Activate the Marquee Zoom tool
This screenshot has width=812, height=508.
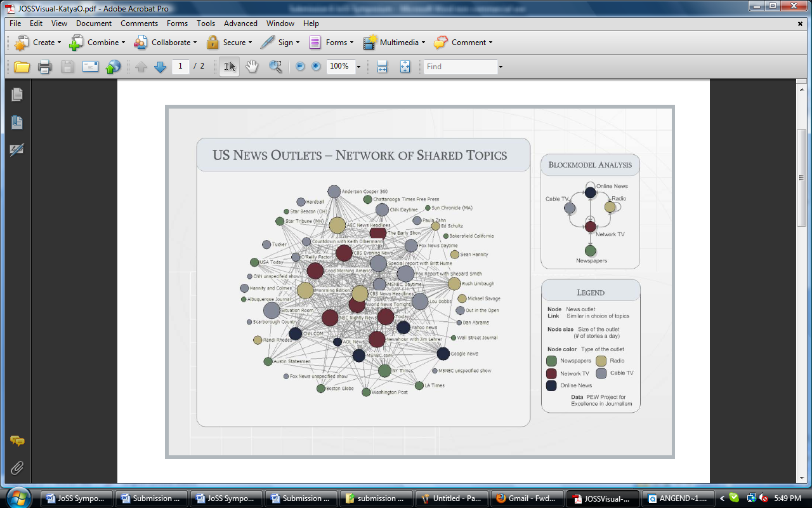coord(275,67)
